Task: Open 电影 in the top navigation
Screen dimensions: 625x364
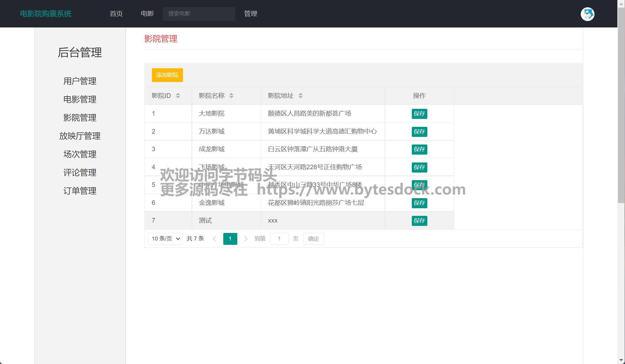Action: (147, 14)
